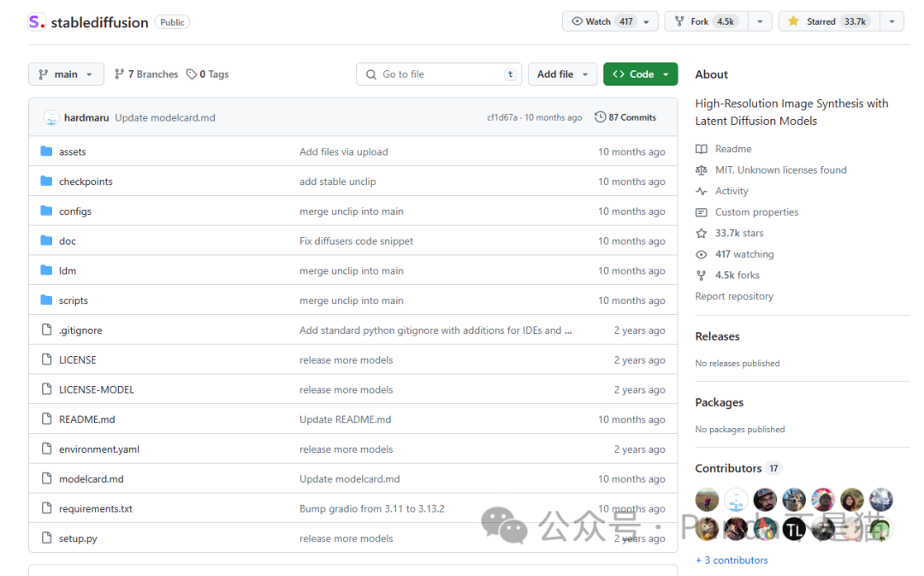
Task: Click the LICENSE-MODEL file icon
Action: click(x=46, y=389)
